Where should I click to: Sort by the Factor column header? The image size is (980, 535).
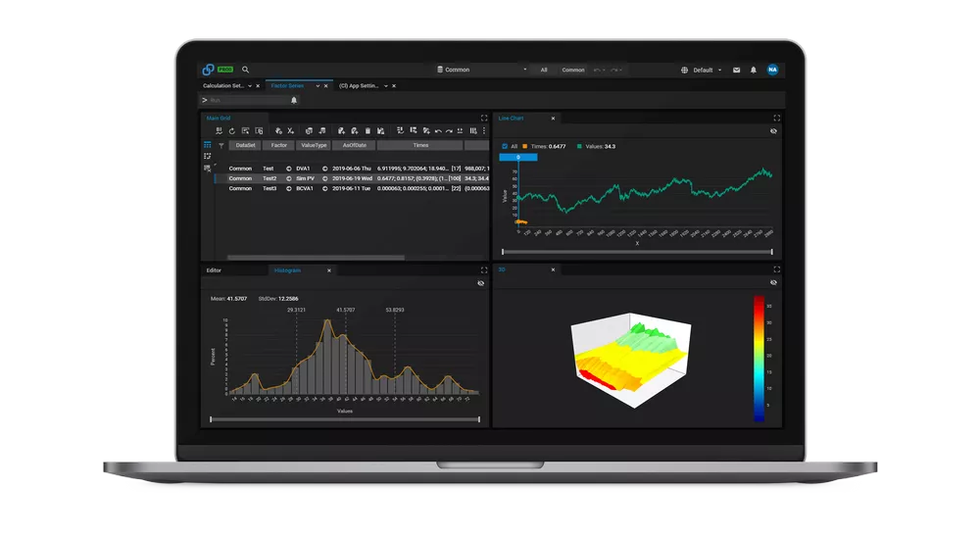click(x=278, y=145)
